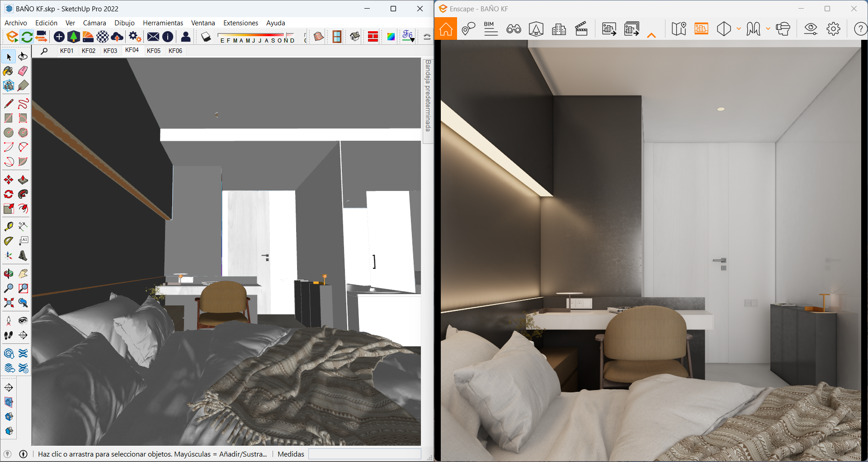Select the Orbit tool
868x462 pixels.
pyautogui.click(x=9, y=274)
